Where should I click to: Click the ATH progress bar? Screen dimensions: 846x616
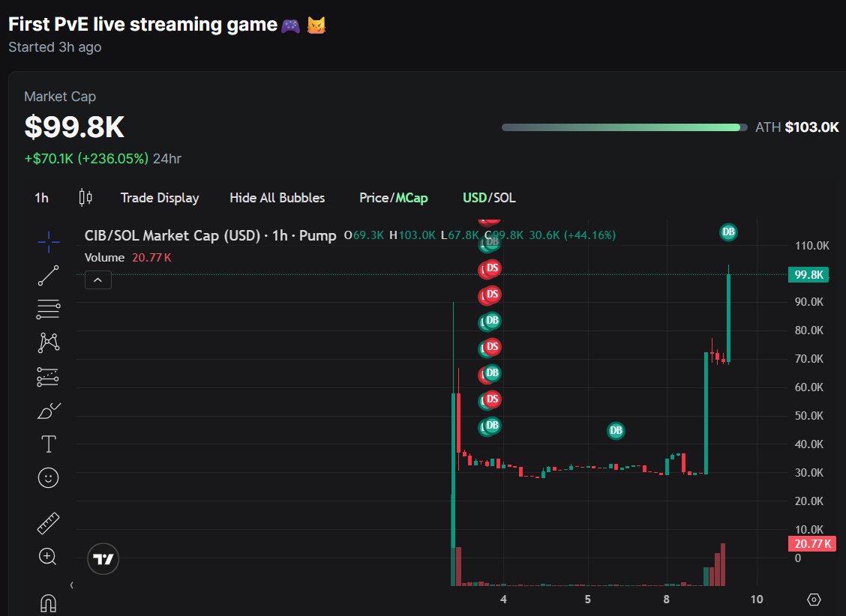624,127
